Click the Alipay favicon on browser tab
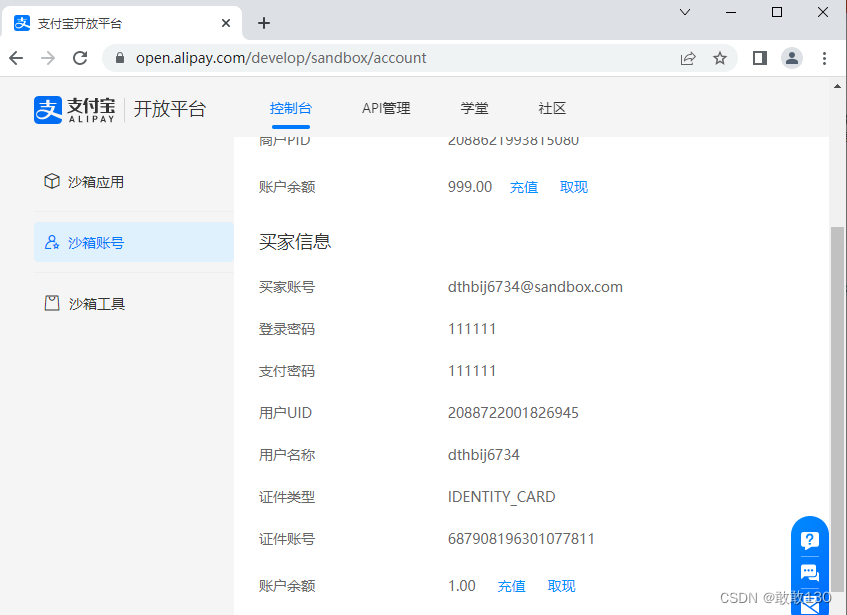Image resolution: width=847 pixels, height=615 pixels. pos(22,23)
